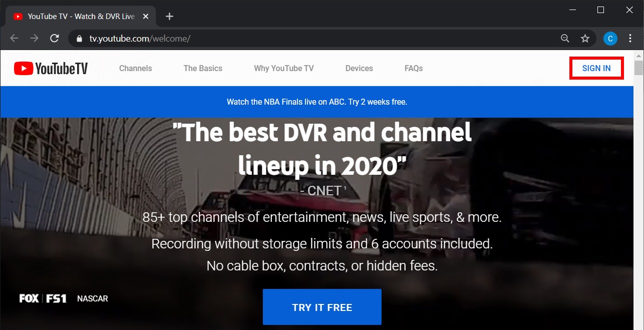The height and width of the screenshot is (330, 644).
Task: Open the Chrome profile avatar C
Action: [610, 39]
